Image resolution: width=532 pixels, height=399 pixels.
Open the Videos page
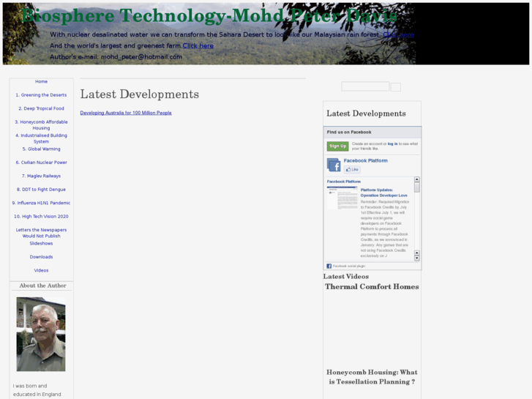tap(42, 271)
